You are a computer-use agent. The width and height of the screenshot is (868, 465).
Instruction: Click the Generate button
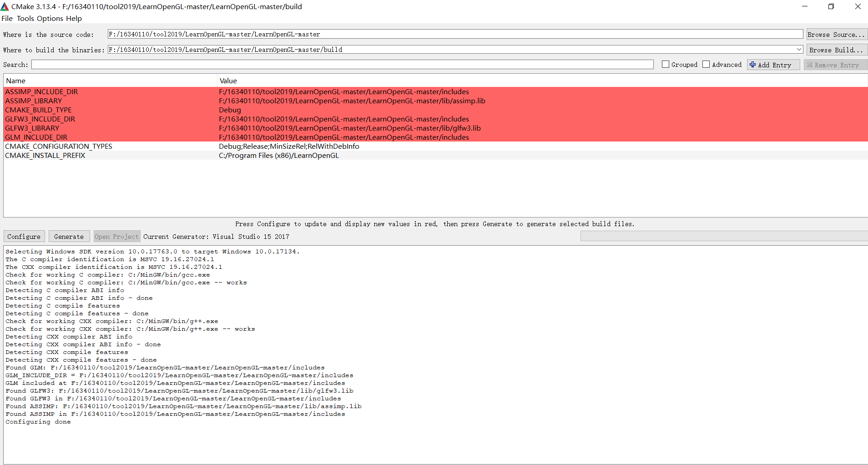pyautogui.click(x=69, y=237)
